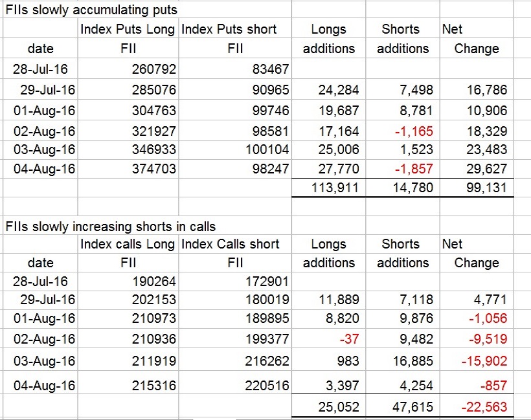Click the 28-Jul-16 date in puts table

(x=42, y=69)
